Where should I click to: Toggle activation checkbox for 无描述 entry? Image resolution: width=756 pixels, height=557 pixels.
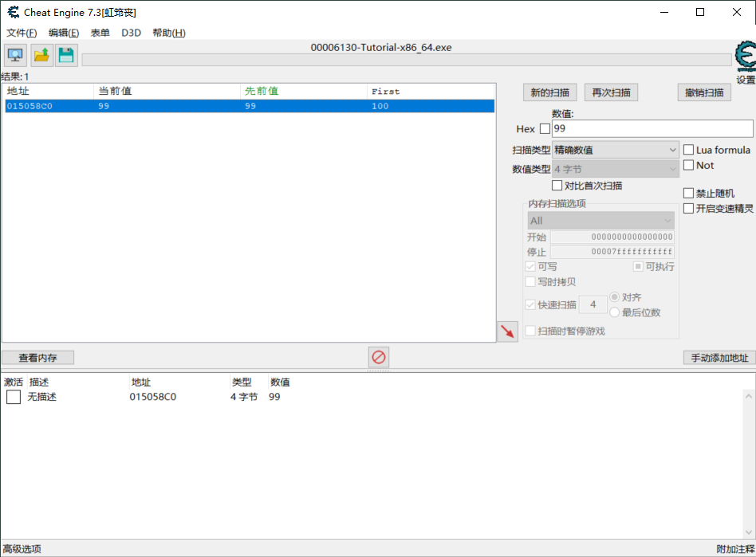coord(14,397)
